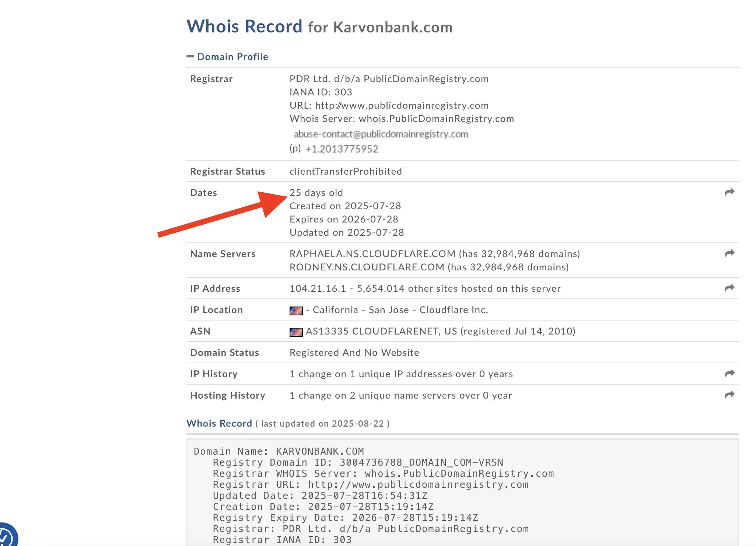Viewport: 756px width, 546px height.
Task: Click the 'Registrar Status' row label
Action: point(228,171)
